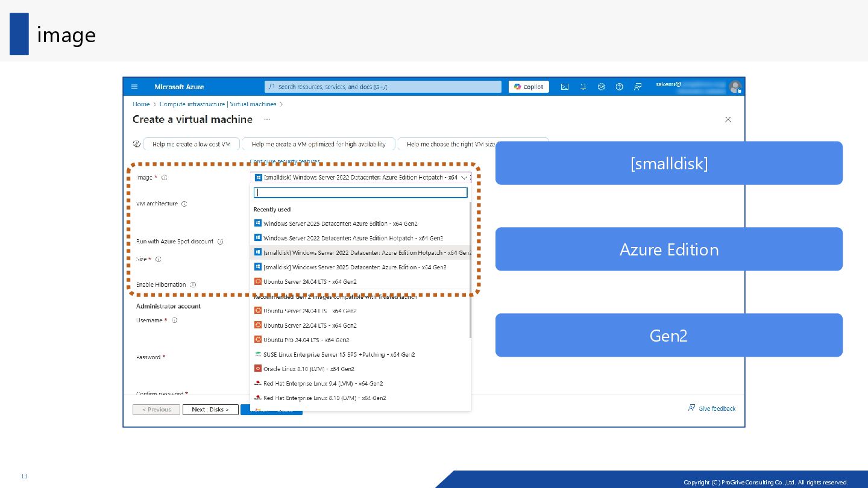This screenshot has width=868, height=488.
Task: Click the info icon beside Azure Spot discount
Action: pyautogui.click(x=220, y=242)
